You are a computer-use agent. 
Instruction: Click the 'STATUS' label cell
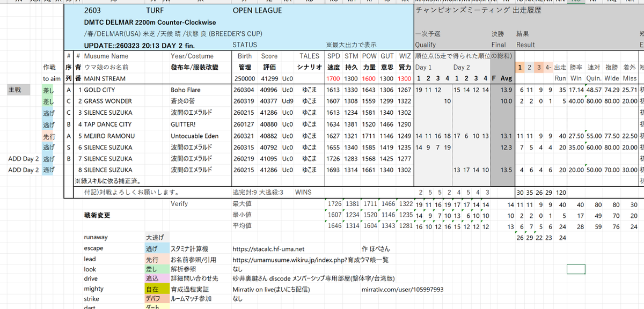click(245, 45)
